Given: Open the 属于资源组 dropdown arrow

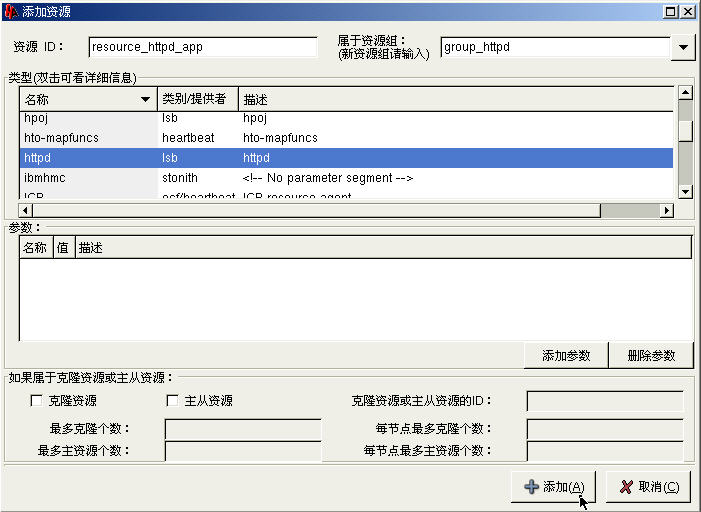Looking at the screenshot, I should tap(682, 47).
